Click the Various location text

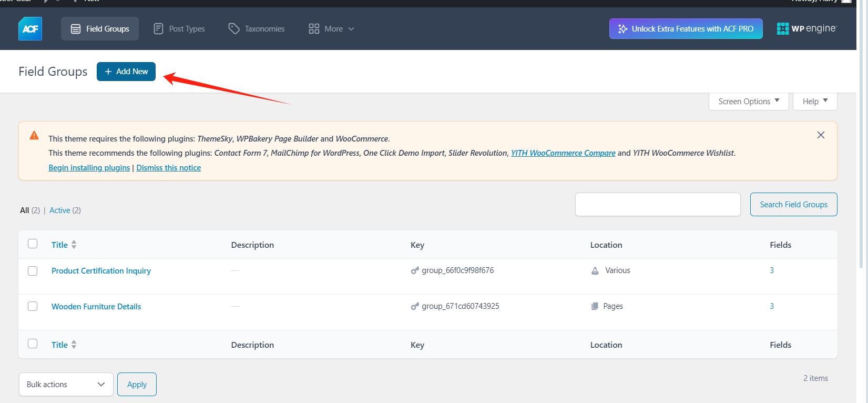point(617,270)
